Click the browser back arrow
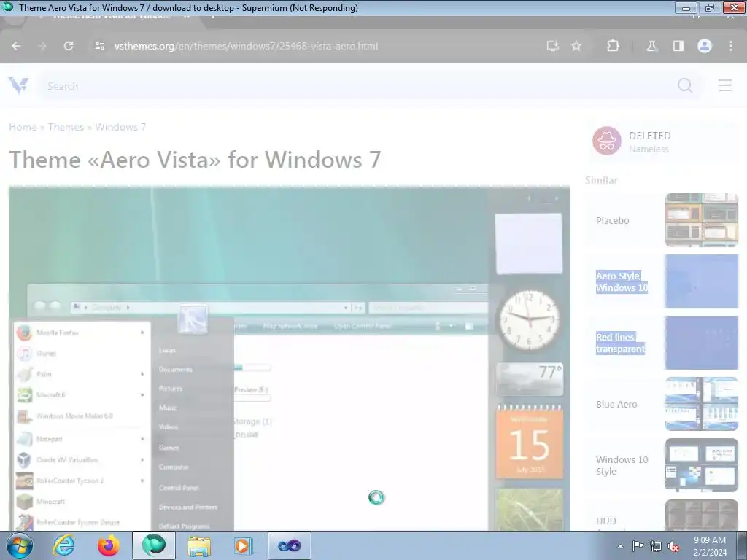Image resolution: width=747 pixels, height=560 pixels. coord(16,46)
